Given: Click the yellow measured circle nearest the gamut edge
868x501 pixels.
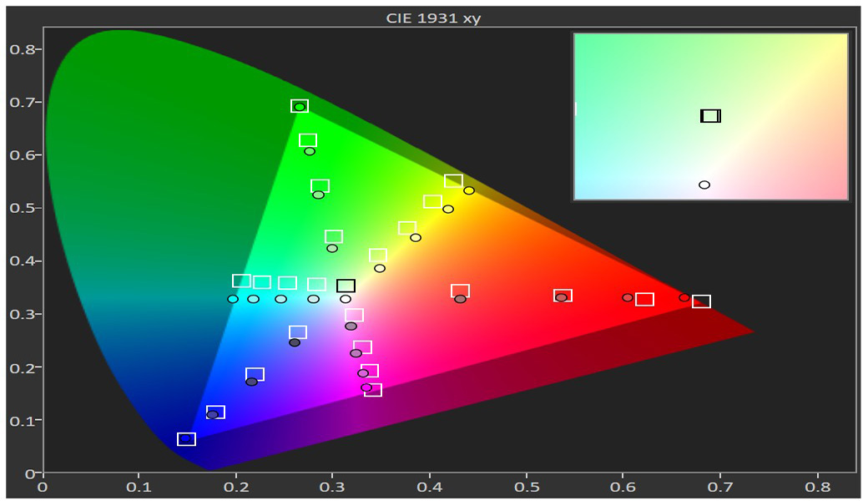Looking at the screenshot, I should coord(469,190).
